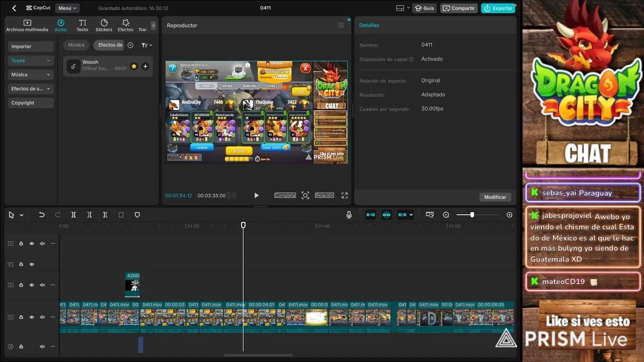Add Woosh sound with the plus icon
Screen dimensions: 644x362
pyautogui.click(x=145, y=66)
